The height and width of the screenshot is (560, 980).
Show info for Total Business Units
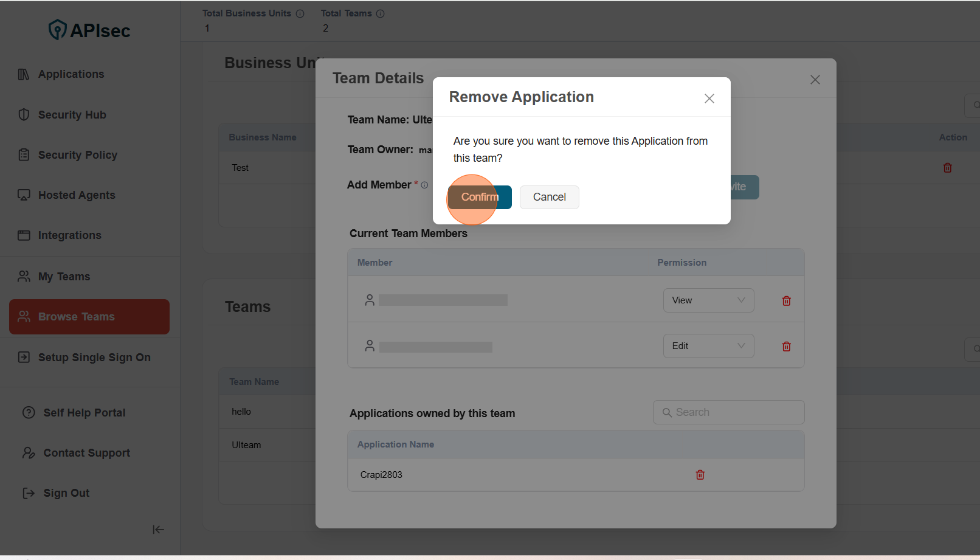coord(300,13)
